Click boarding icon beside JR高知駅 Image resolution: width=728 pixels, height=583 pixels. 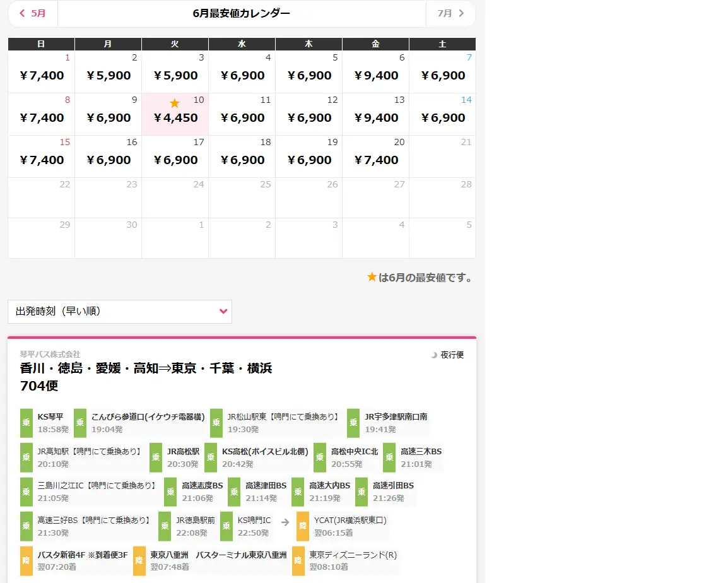pos(26,457)
